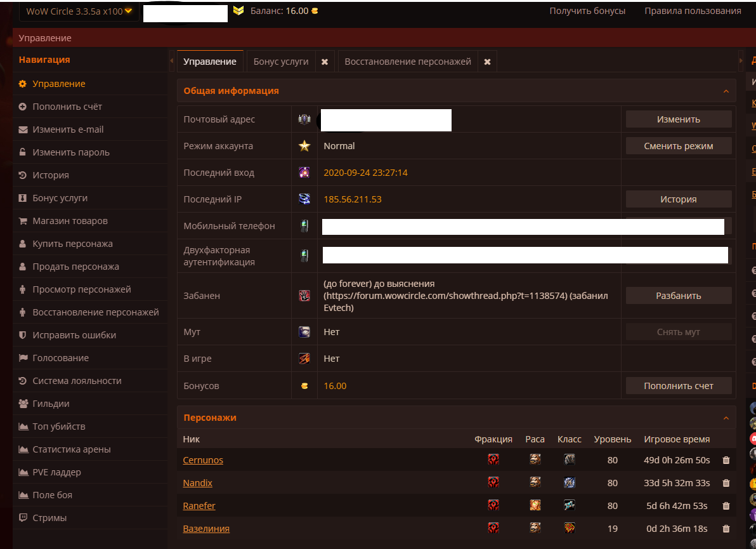Click the envelope icon for Изменить e-mail
Screen dimensions: 756x549
(x=23, y=129)
